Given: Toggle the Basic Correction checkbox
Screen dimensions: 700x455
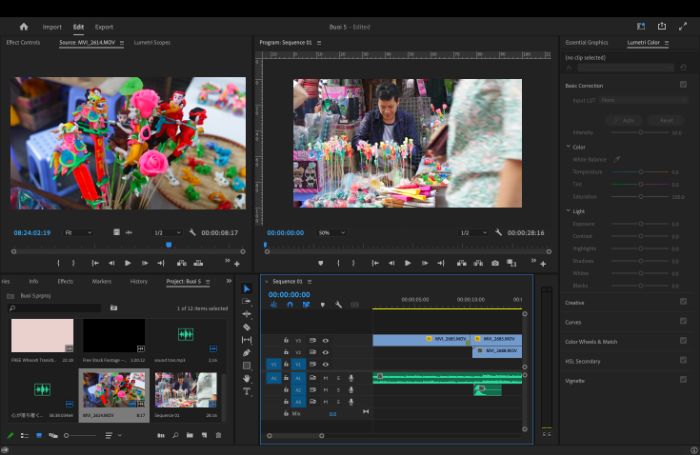Looking at the screenshot, I should coord(683,84).
